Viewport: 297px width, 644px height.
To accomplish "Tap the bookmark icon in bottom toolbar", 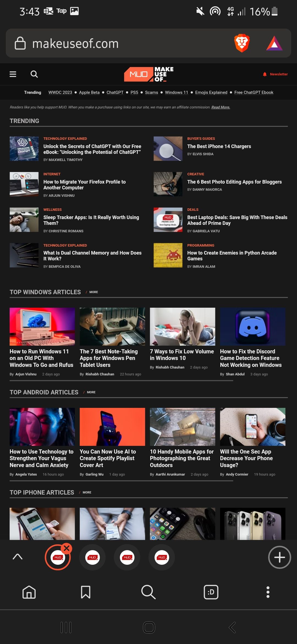I will tap(86, 592).
